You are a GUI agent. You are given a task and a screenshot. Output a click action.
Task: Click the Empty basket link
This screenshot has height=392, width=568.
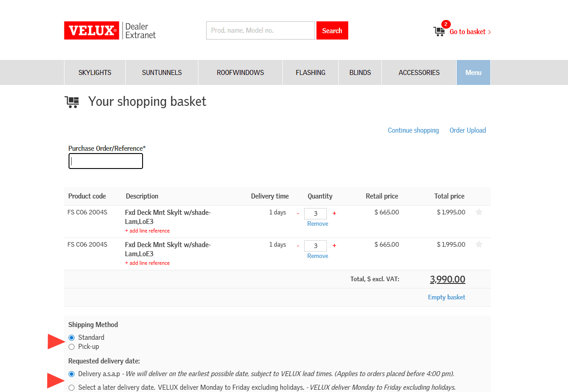coord(447,297)
